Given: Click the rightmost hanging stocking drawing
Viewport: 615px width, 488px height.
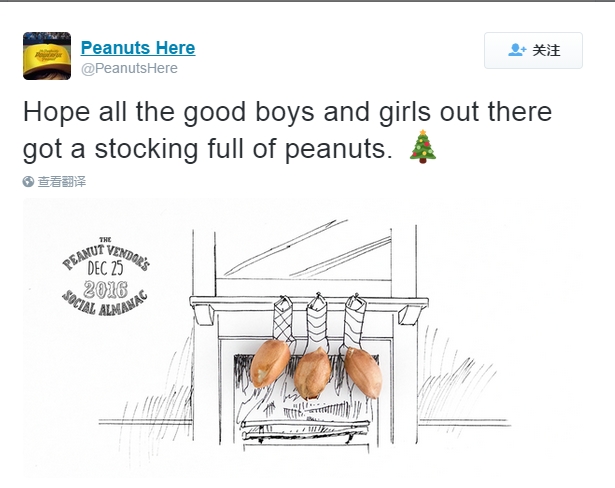Looking at the screenshot, I should (354, 320).
